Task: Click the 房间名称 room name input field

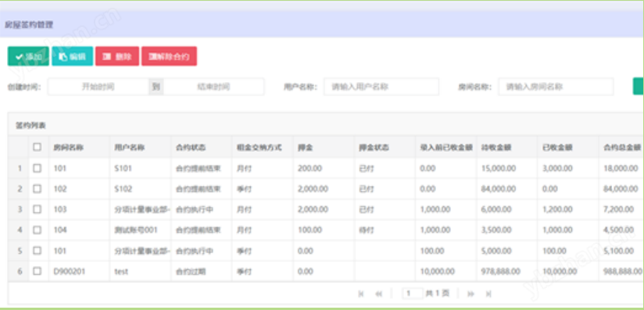Action: click(x=556, y=87)
